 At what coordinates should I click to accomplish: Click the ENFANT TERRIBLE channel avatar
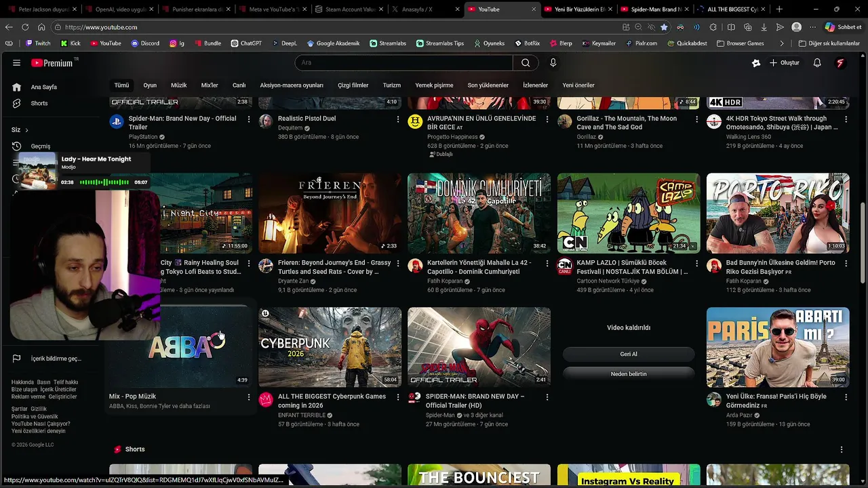(x=266, y=399)
